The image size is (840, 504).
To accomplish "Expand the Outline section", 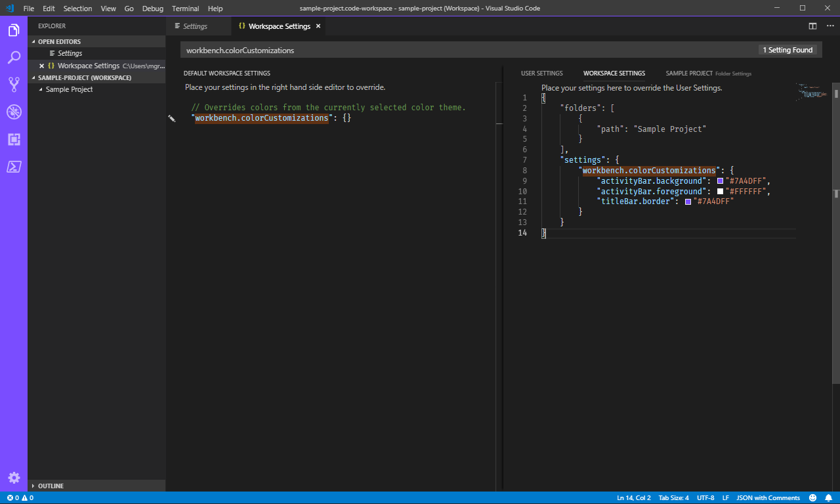I will click(96, 486).
